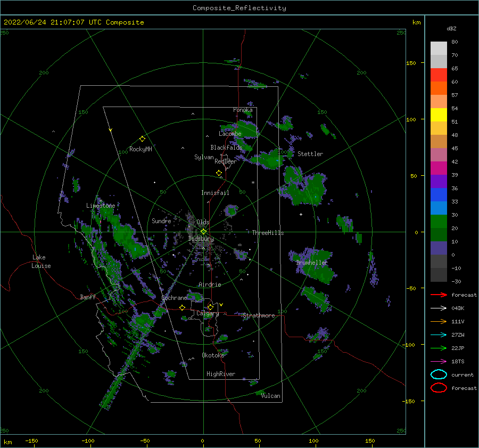The height and width of the screenshot is (448, 479).
Task: Click the Limestone label on map
Action: tap(101, 206)
